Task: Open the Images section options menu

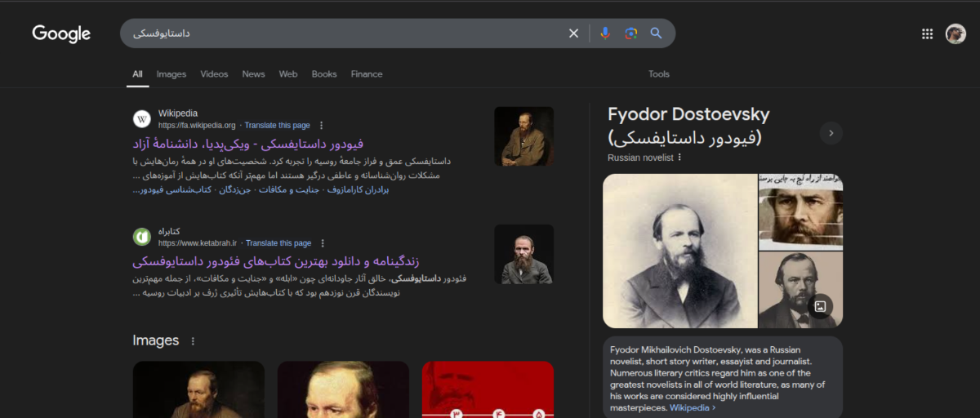Action: (x=193, y=341)
